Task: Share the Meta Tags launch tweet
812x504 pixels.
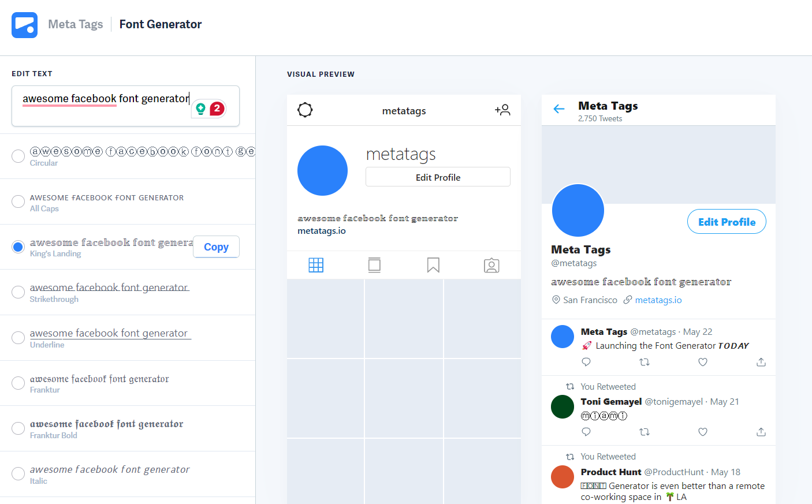Action: [x=761, y=362]
